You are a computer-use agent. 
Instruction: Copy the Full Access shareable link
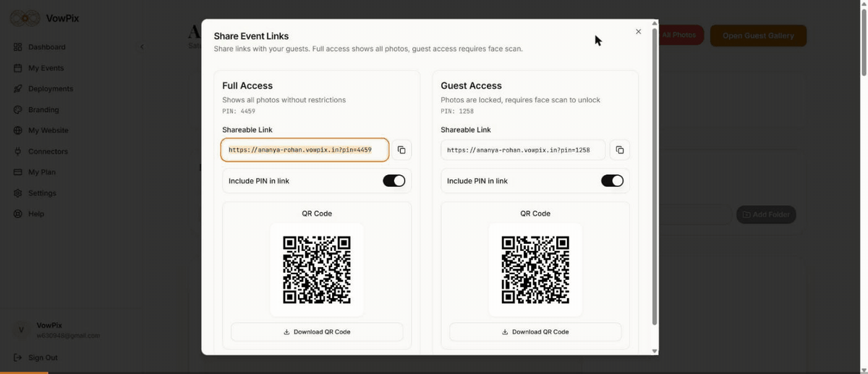click(x=401, y=150)
